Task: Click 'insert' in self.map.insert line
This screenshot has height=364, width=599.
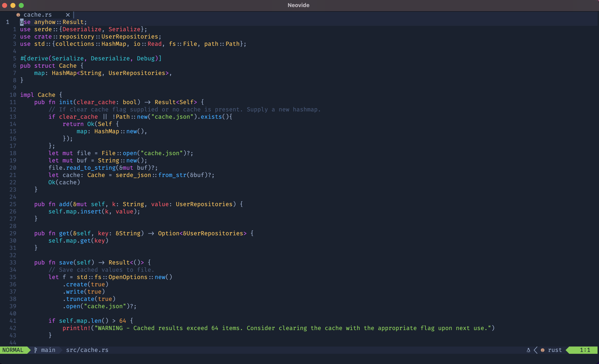Action: (91, 212)
